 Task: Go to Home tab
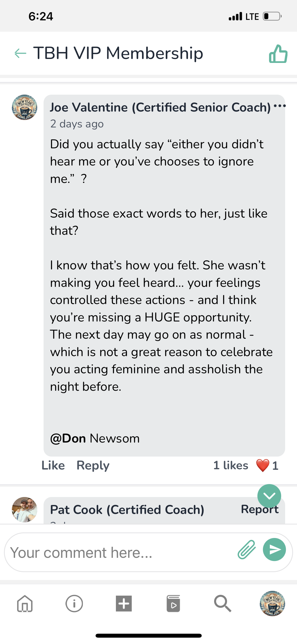click(x=25, y=604)
